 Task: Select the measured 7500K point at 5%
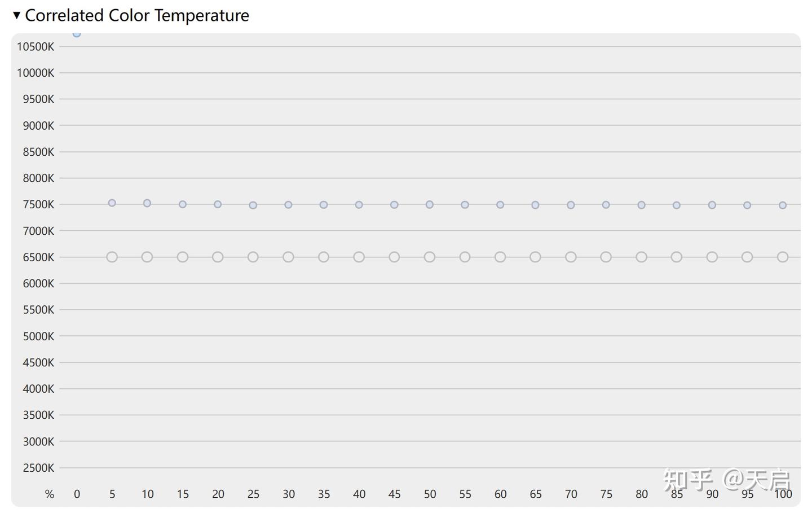pos(112,203)
